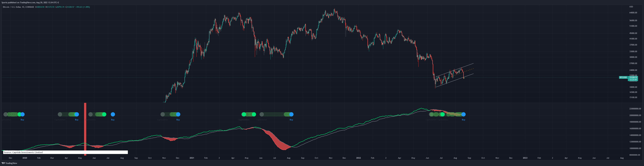Click the 37000.00 price axis label

(x=633, y=45)
